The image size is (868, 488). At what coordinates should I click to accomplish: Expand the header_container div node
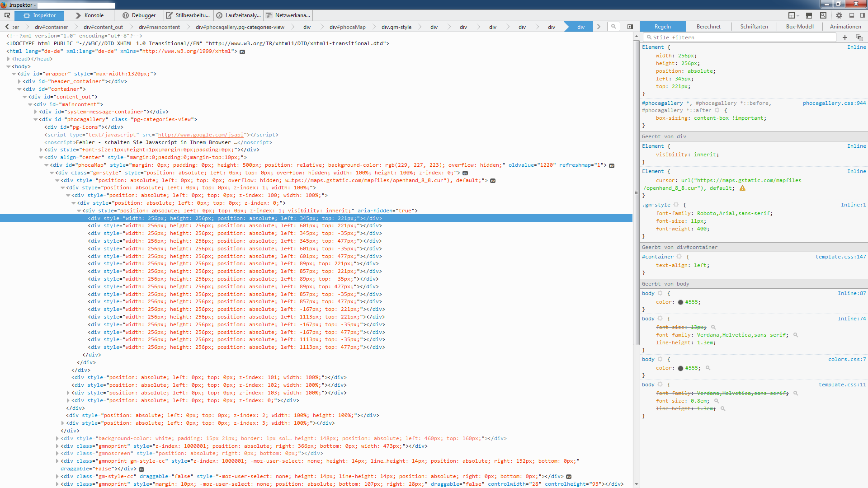coord(19,82)
